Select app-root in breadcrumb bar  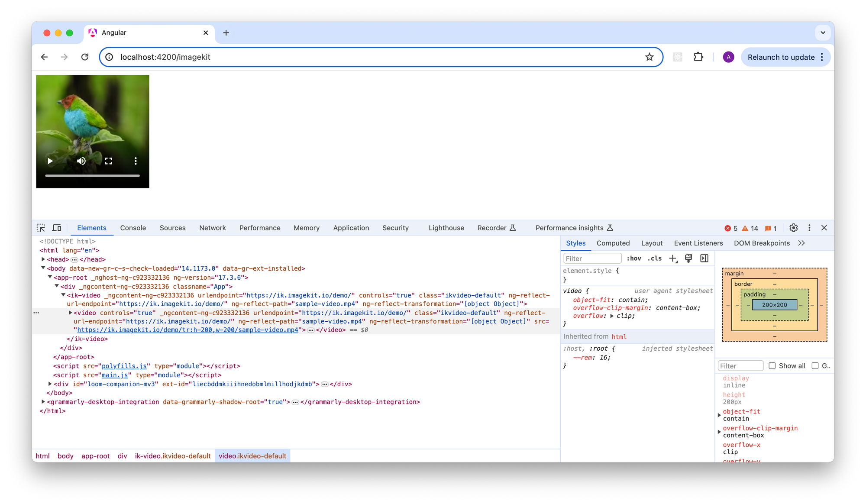(x=95, y=456)
